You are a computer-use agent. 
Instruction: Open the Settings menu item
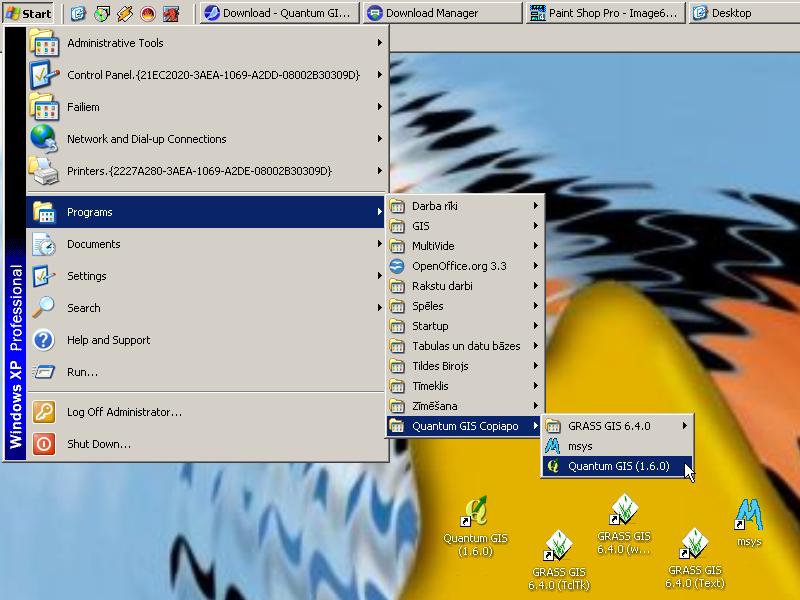[x=207, y=276]
